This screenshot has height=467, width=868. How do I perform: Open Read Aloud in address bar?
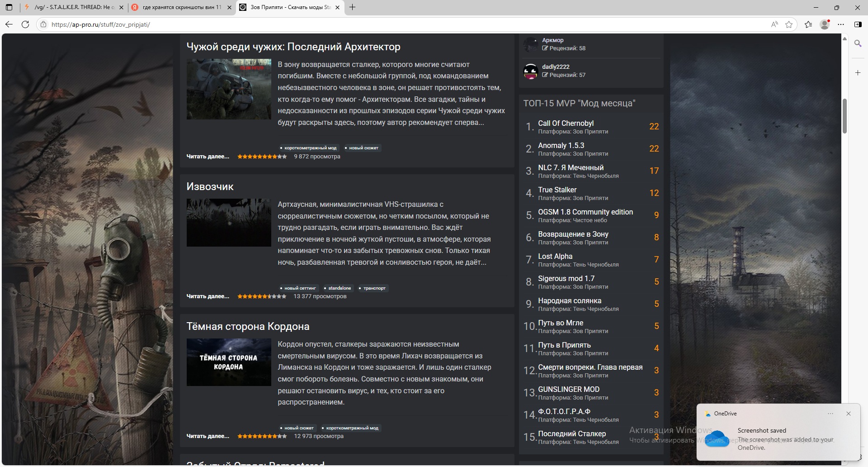(x=774, y=24)
